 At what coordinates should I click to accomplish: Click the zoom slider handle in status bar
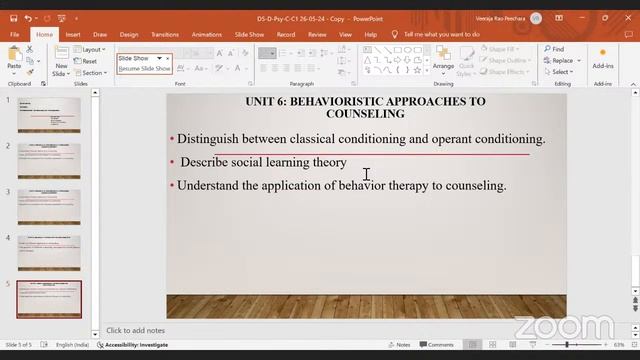pyautogui.click(x=567, y=345)
